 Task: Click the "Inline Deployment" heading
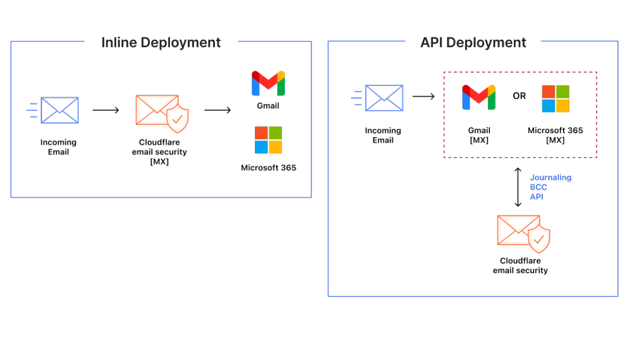[161, 42]
